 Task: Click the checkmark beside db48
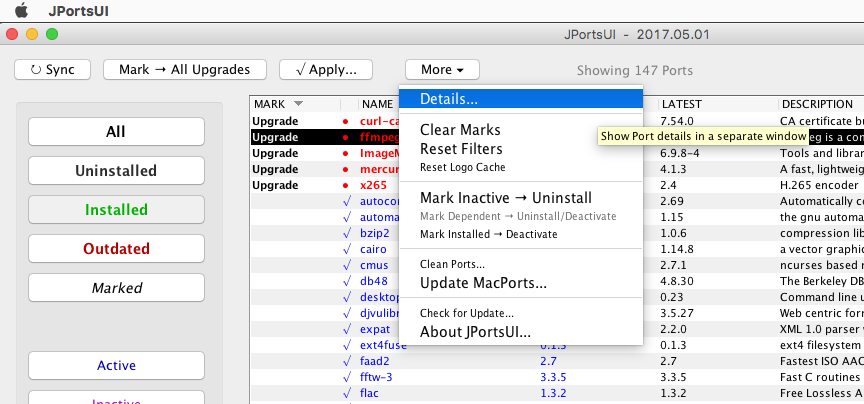click(x=347, y=281)
